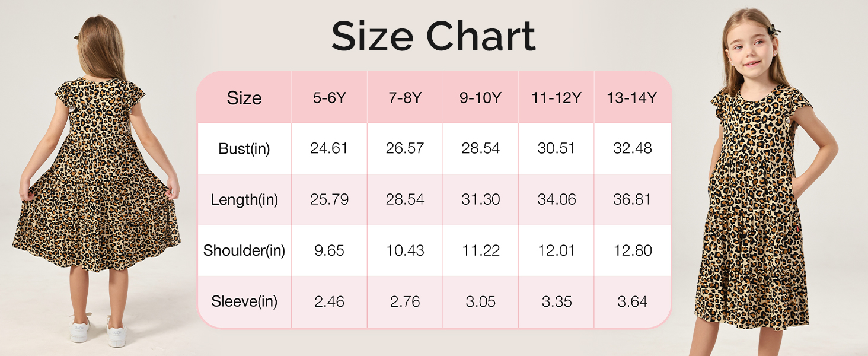The width and height of the screenshot is (868, 356).
Task: Click the Shoulder(in) row label
Action: [x=244, y=250]
